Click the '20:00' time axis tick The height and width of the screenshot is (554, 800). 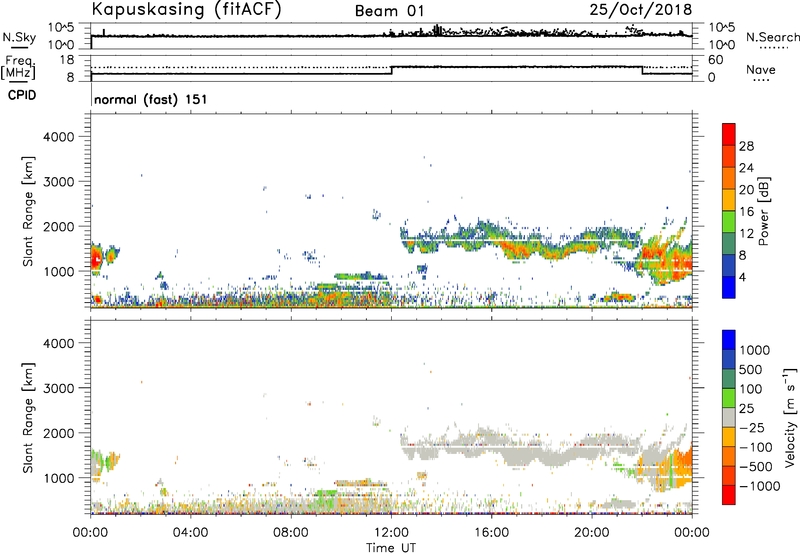click(591, 533)
